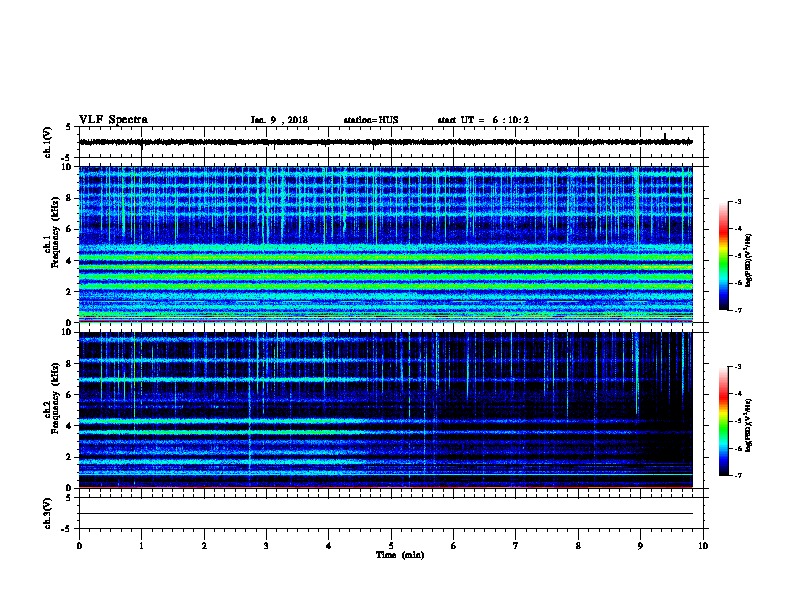
Task: Click the flat ch.3 voltage trace line
Action: (x=385, y=514)
